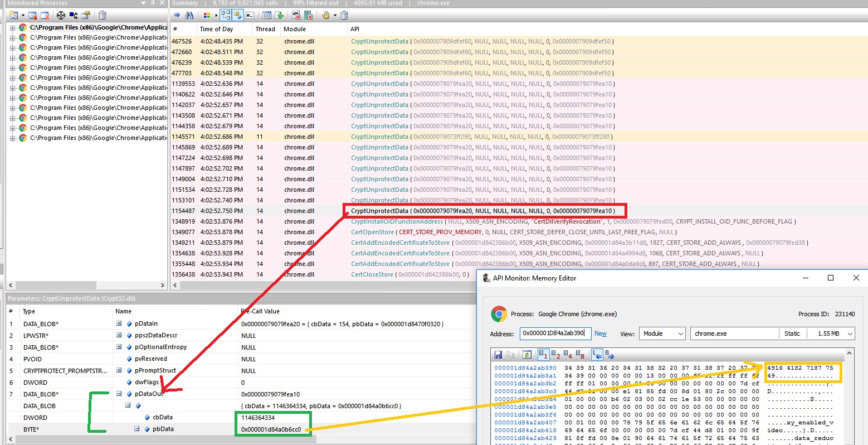Open dropdown arrow beside Monitor New Process

click(x=23, y=15)
